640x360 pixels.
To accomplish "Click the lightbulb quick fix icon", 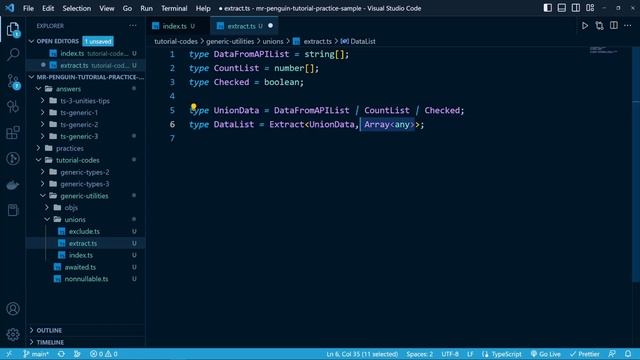I will [x=193, y=107].
